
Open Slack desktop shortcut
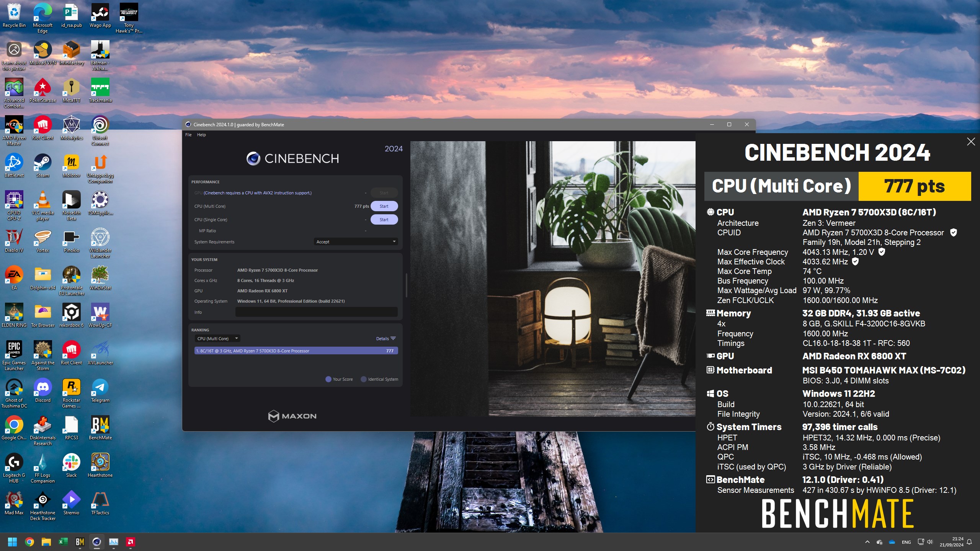[x=72, y=466]
